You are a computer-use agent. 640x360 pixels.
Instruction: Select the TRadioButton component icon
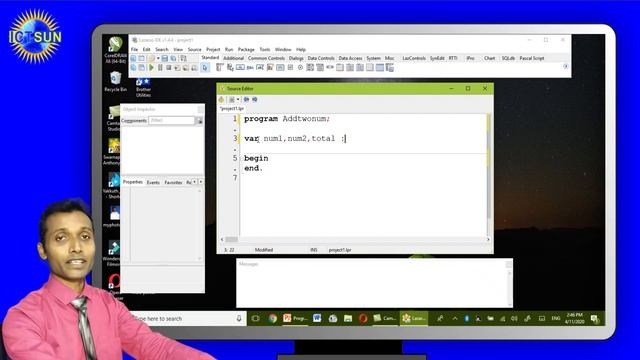300,68
